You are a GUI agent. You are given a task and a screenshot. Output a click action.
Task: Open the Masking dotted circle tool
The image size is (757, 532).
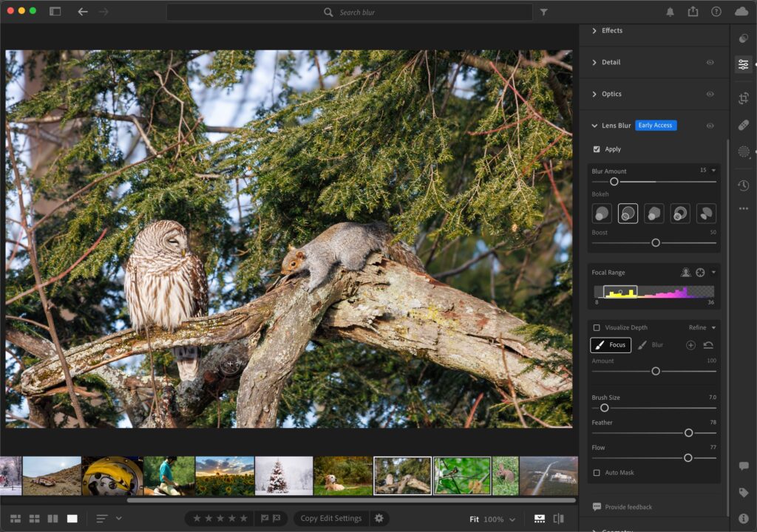tap(744, 151)
